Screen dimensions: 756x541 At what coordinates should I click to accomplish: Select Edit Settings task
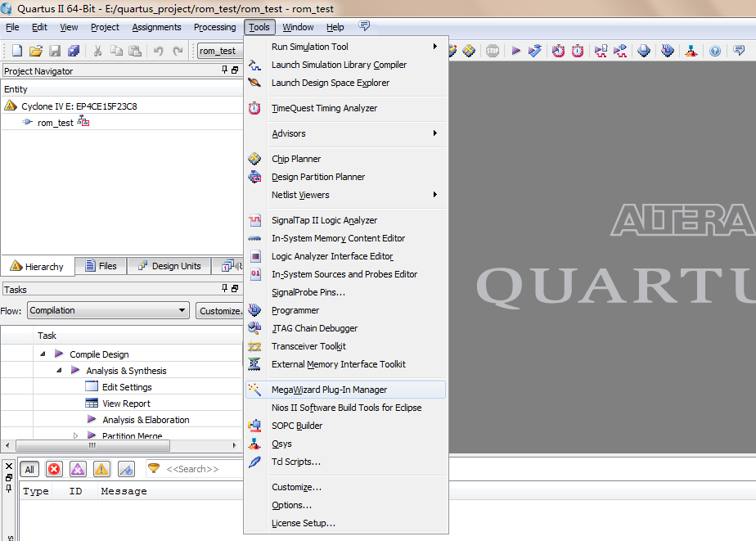click(127, 386)
